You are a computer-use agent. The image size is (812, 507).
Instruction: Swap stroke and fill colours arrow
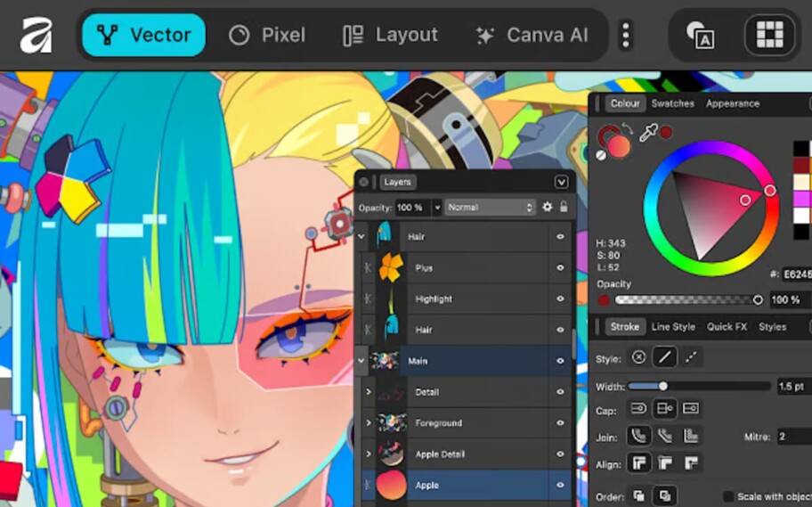click(627, 127)
